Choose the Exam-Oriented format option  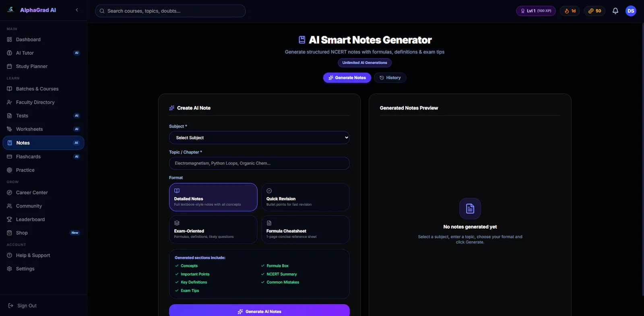[213, 229]
